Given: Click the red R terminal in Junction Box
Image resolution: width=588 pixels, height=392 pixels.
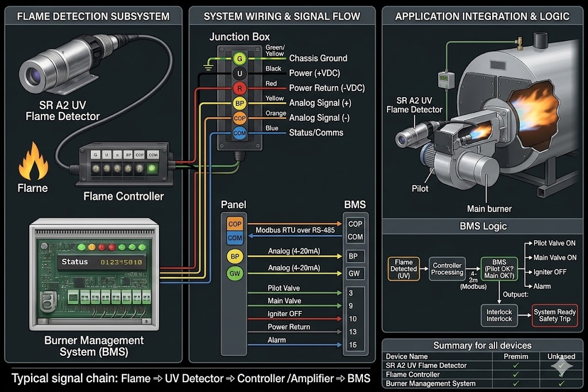Looking at the screenshot, I should click(x=239, y=89).
